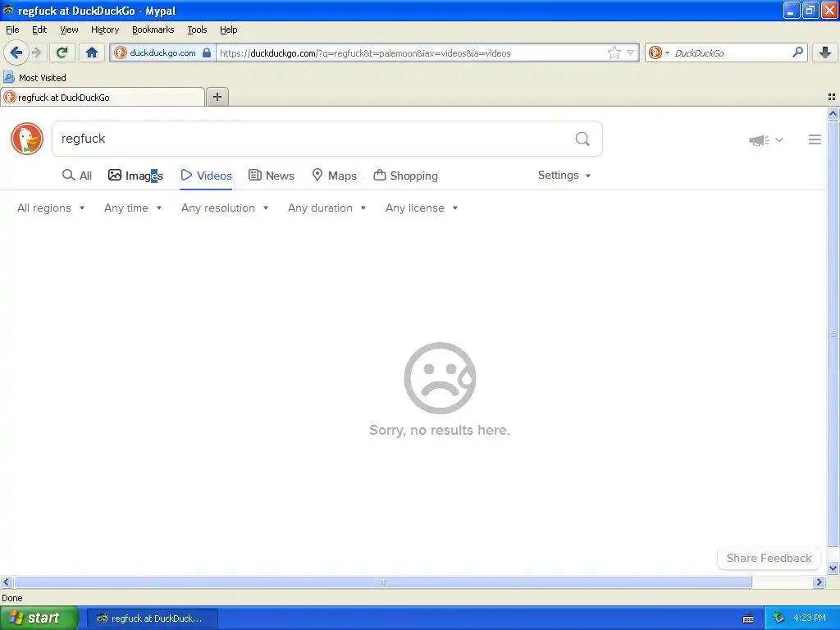Open the hamburger side menu
840x630 pixels.
[x=815, y=139]
